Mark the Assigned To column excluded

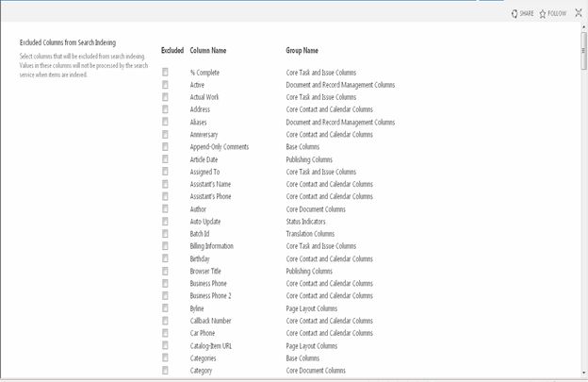165,172
